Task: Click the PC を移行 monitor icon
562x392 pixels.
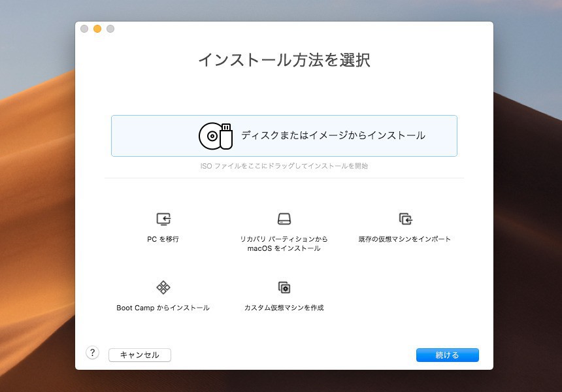Action: point(164,219)
